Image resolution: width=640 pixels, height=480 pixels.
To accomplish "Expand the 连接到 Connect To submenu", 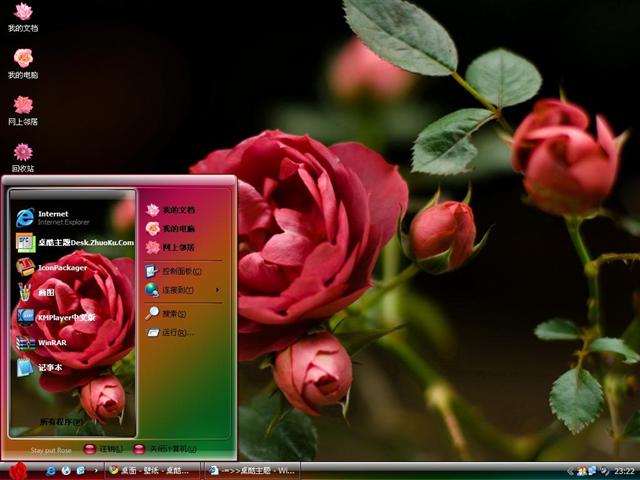I will [184, 290].
